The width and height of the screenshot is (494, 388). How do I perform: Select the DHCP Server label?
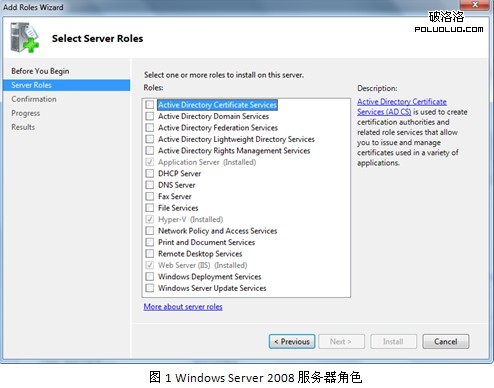(x=179, y=173)
